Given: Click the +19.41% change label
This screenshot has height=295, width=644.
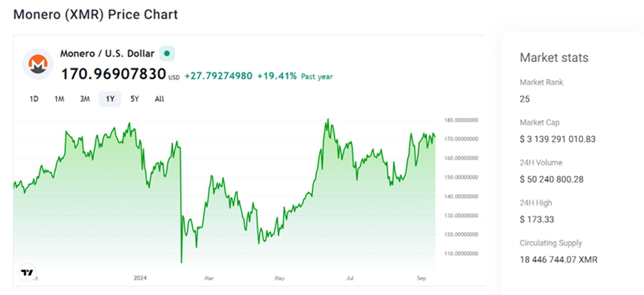Looking at the screenshot, I should point(277,76).
